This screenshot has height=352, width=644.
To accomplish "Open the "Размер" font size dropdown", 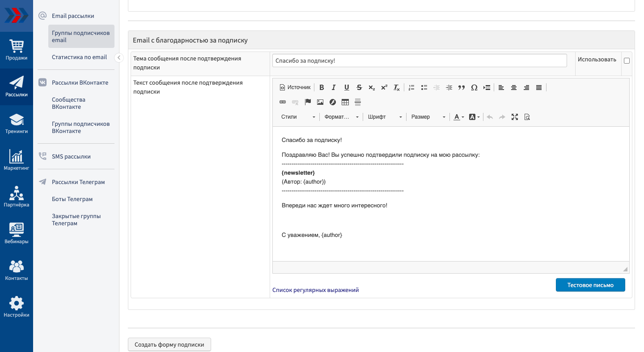I will pyautogui.click(x=428, y=117).
